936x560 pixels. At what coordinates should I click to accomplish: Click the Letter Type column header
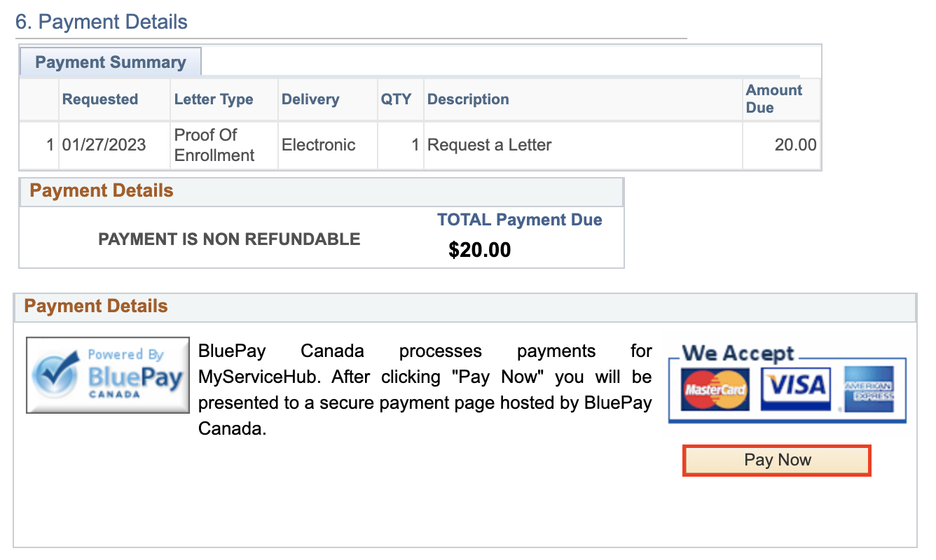(214, 99)
